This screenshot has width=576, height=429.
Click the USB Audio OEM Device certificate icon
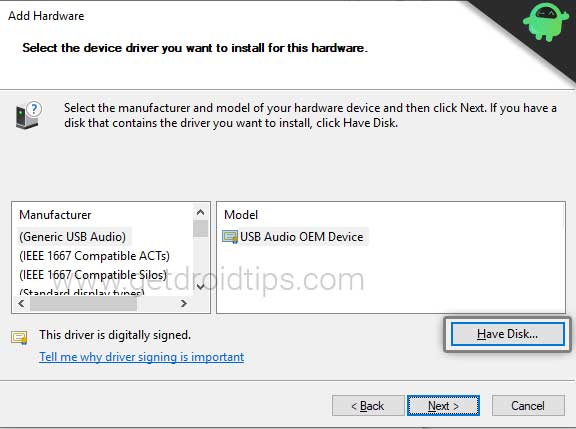tap(230, 237)
